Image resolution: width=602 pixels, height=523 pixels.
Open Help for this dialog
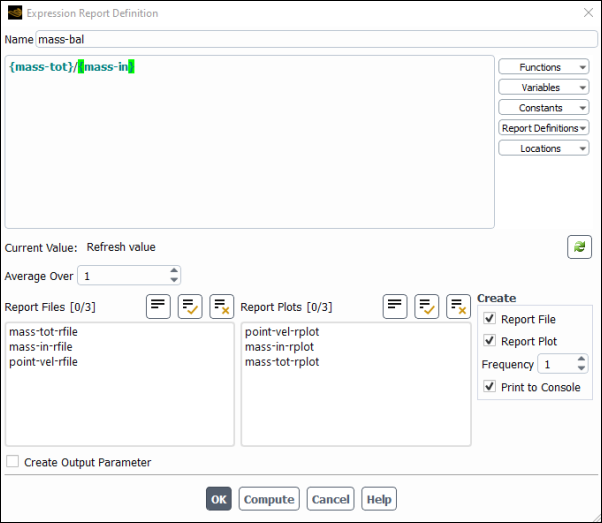pos(379,499)
